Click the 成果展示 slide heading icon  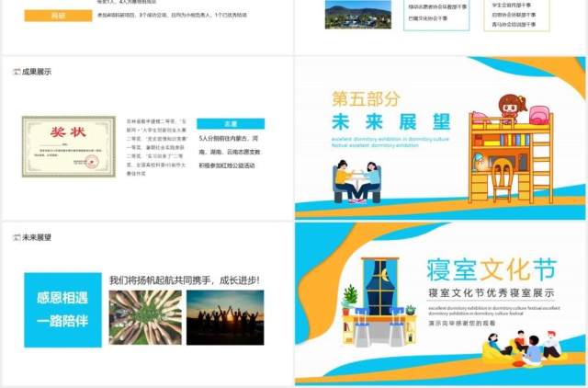(17, 72)
